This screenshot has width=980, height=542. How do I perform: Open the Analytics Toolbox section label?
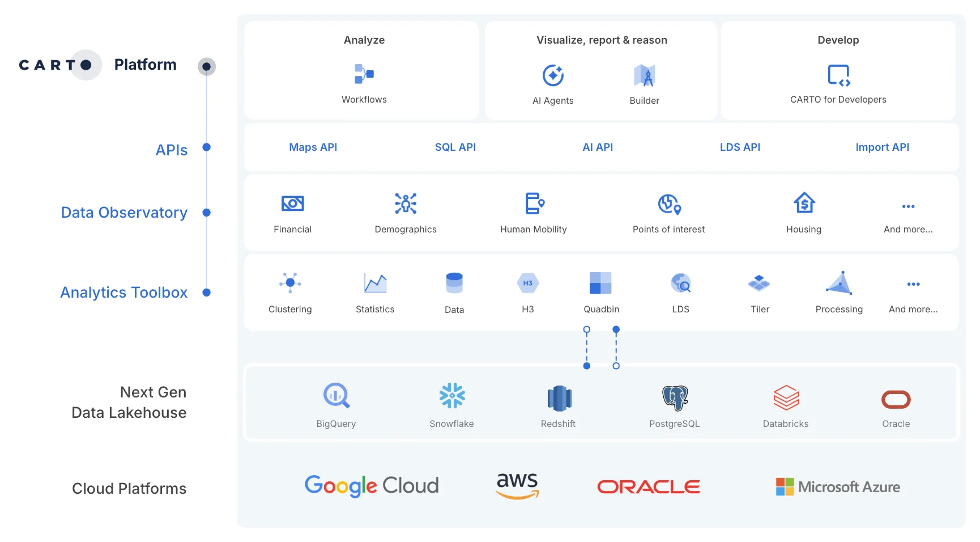124,293
